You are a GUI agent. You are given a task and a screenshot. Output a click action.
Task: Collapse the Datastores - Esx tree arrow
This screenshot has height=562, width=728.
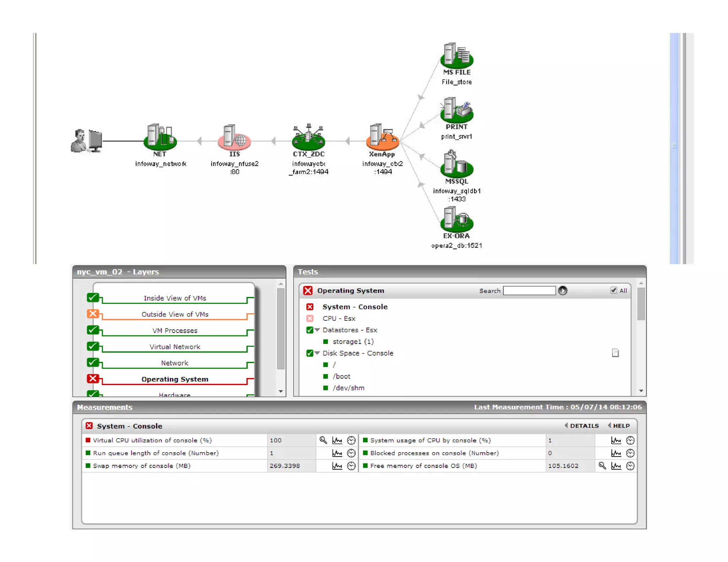pyautogui.click(x=317, y=330)
